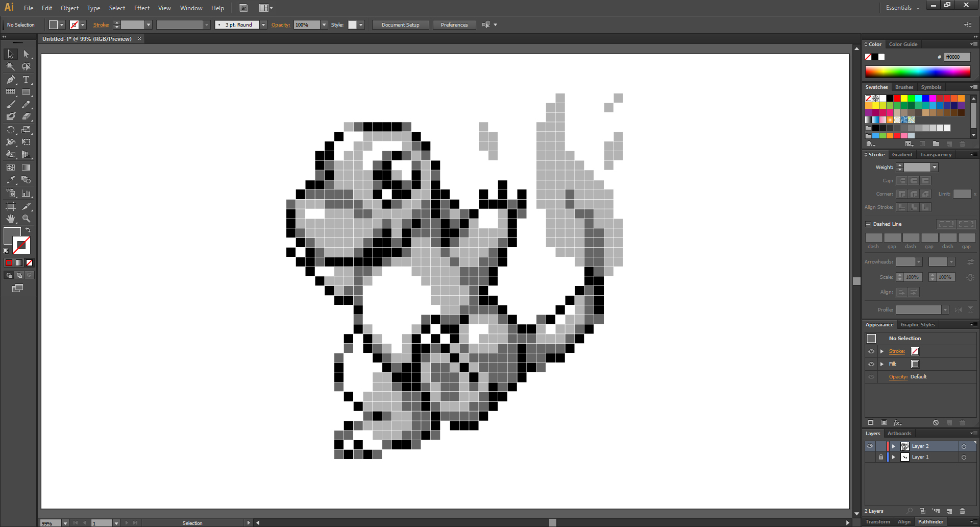
Task: Select the Artboard tool
Action: [11, 206]
